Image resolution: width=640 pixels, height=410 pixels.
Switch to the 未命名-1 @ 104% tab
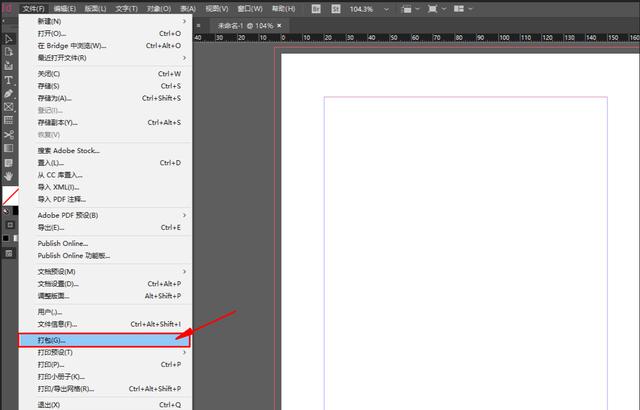click(245, 26)
